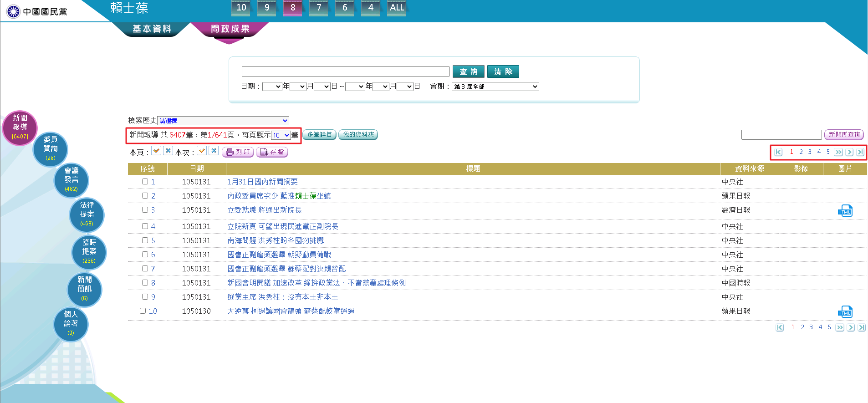This screenshot has width=868, height=403.
Task: Click top double-arrow next five pages icon
Action: pyautogui.click(x=838, y=152)
